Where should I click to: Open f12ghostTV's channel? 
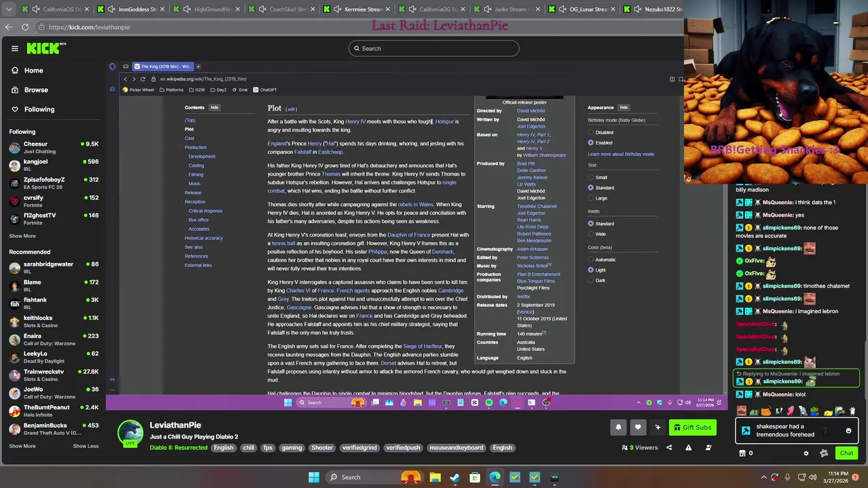coord(54,218)
